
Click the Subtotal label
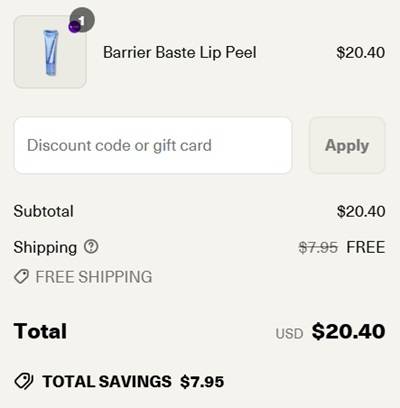(x=44, y=211)
